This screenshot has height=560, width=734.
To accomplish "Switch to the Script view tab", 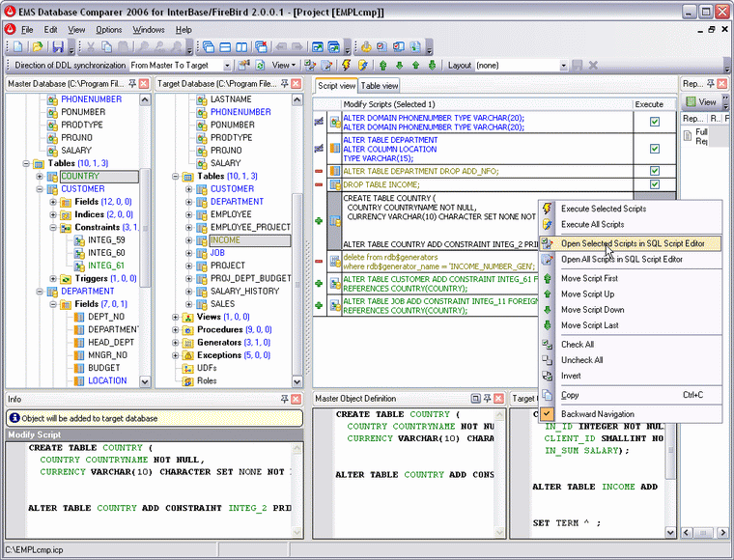I will tap(336, 86).
